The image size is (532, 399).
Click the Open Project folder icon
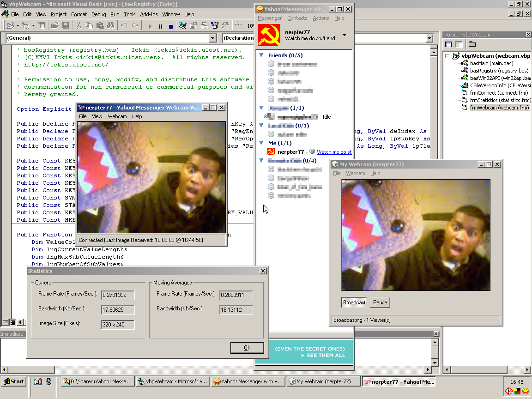coord(54,25)
